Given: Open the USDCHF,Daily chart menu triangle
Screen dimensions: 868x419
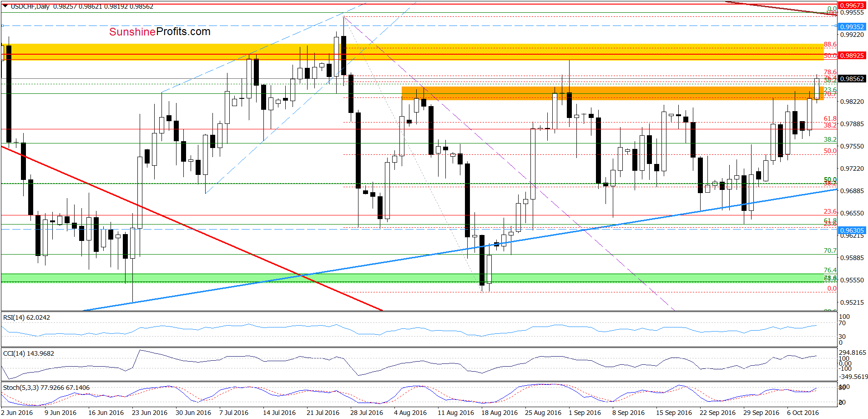Looking at the screenshot, I should coord(5,6).
